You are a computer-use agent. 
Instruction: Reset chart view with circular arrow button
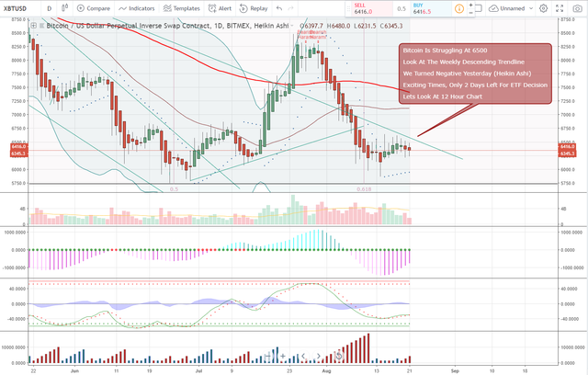[x=339, y=356]
